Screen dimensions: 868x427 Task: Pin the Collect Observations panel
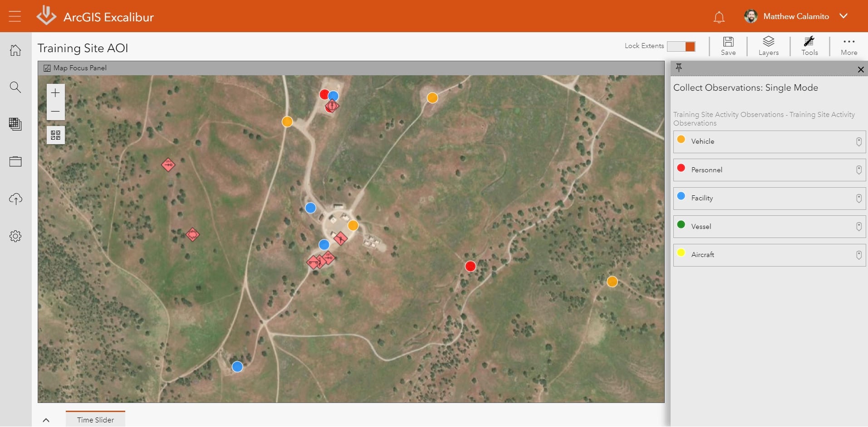coord(678,68)
